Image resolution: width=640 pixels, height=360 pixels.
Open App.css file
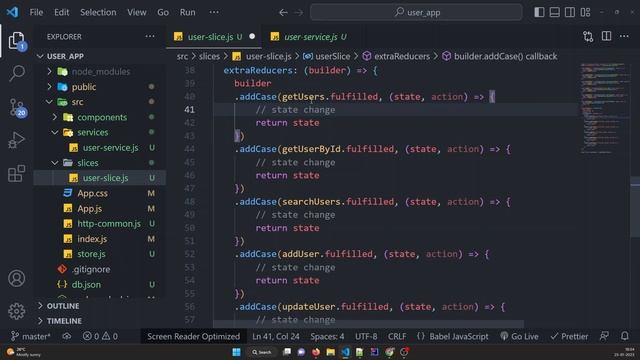[x=100, y=193]
